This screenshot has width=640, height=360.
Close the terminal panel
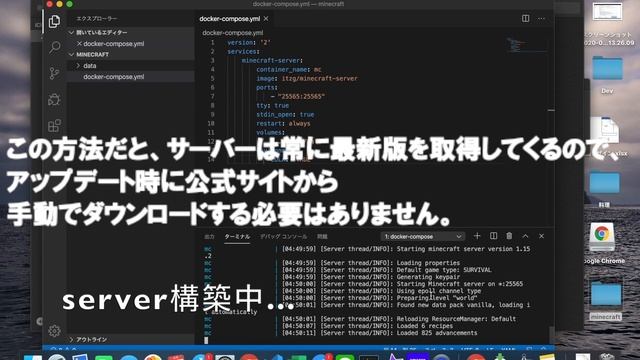coord(541,236)
